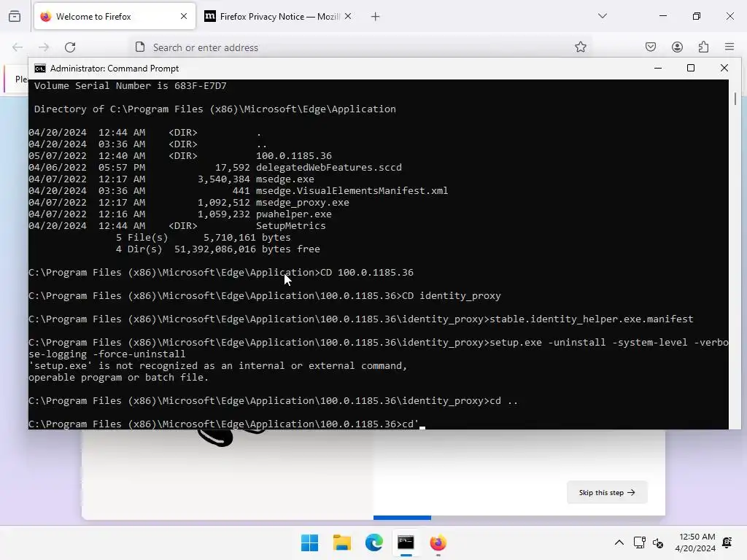Click 'Volume Serial Number is 683F-E7D7' line
Screen dimensions: 747x560
130,86
